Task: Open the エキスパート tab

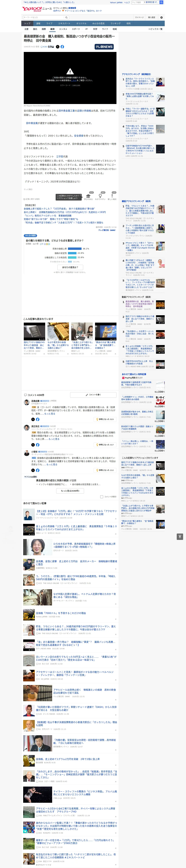Action: point(64,24)
